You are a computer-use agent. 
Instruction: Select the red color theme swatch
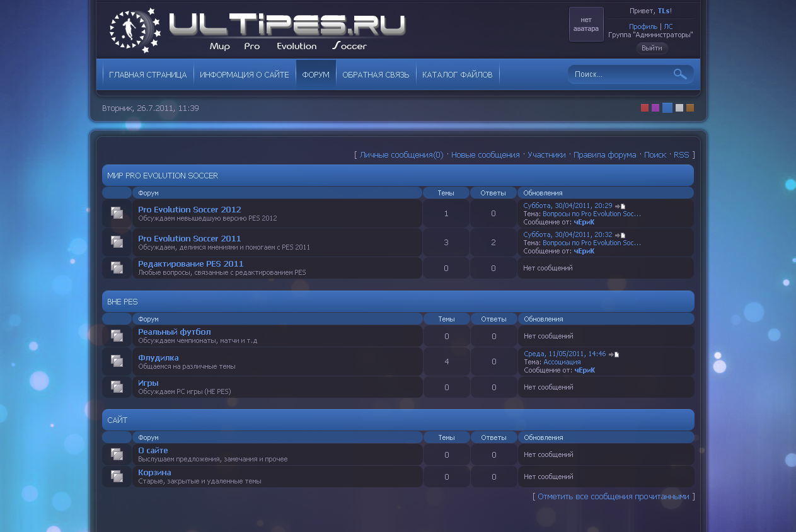coord(645,108)
